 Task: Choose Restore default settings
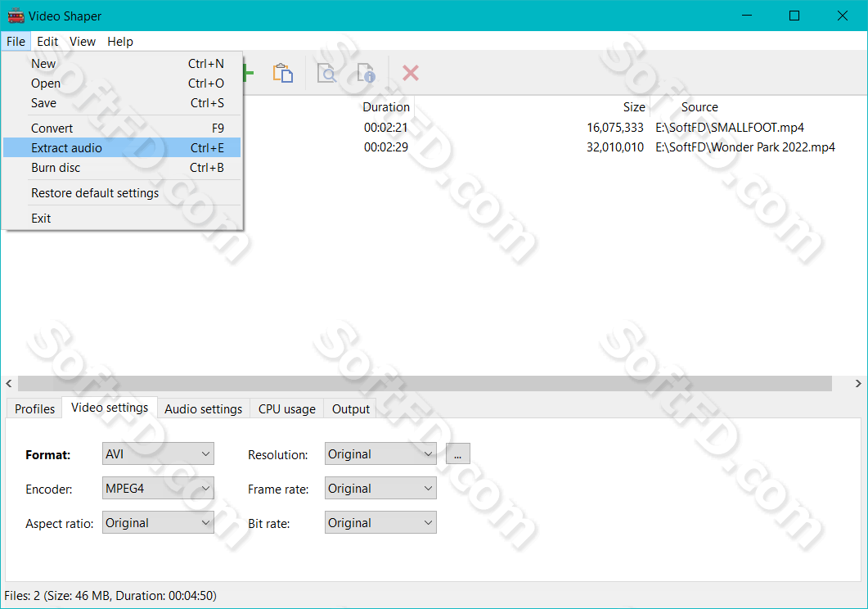123,193
